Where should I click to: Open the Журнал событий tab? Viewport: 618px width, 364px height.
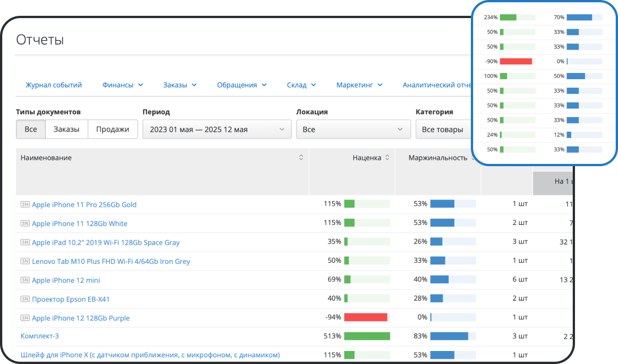[54, 85]
